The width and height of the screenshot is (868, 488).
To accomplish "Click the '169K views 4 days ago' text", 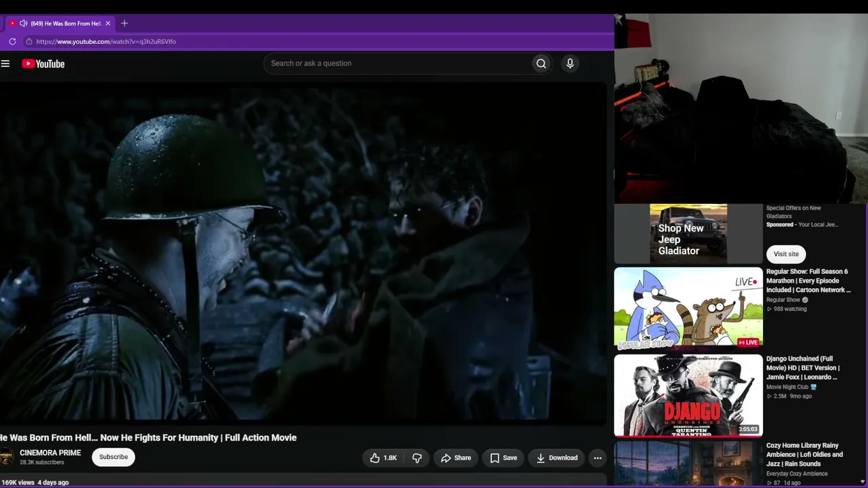I will point(35,483).
